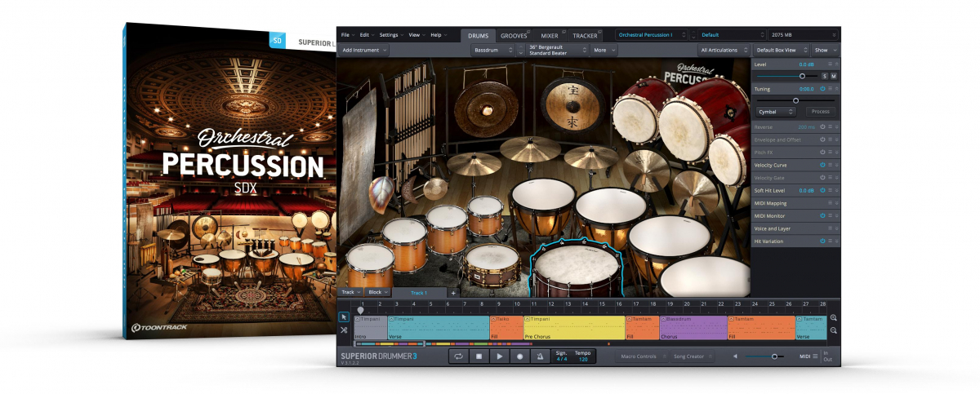Solo the instrument with S button

[824, 76]
